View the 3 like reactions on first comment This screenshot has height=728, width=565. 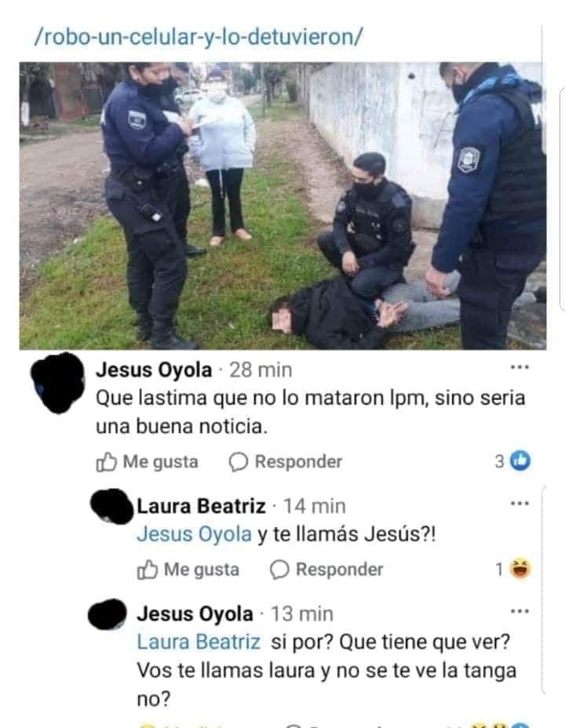512,461
